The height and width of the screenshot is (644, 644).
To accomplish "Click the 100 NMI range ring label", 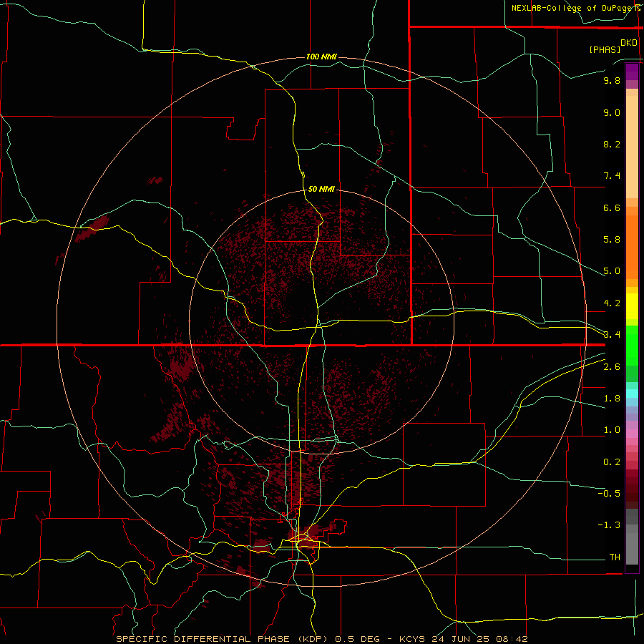I will click(321, 57).
